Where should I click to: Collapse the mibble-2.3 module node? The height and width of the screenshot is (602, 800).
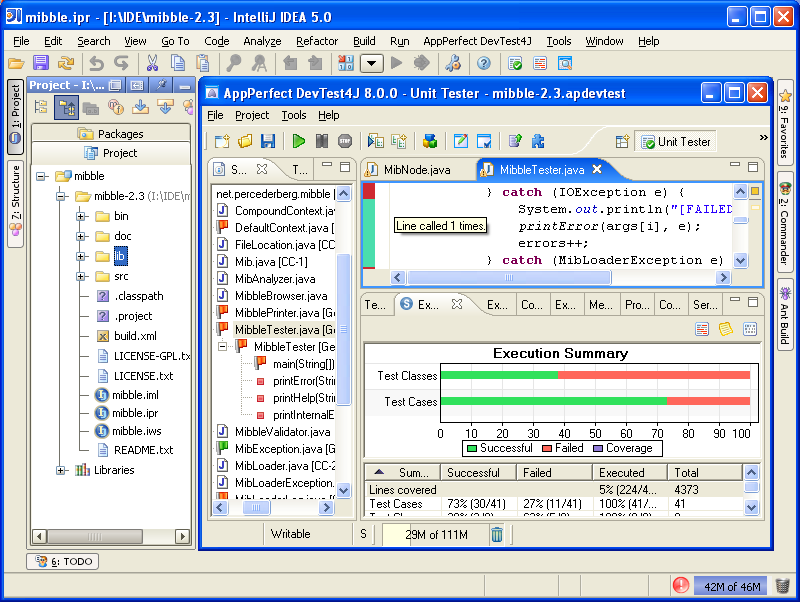[60, 196]
